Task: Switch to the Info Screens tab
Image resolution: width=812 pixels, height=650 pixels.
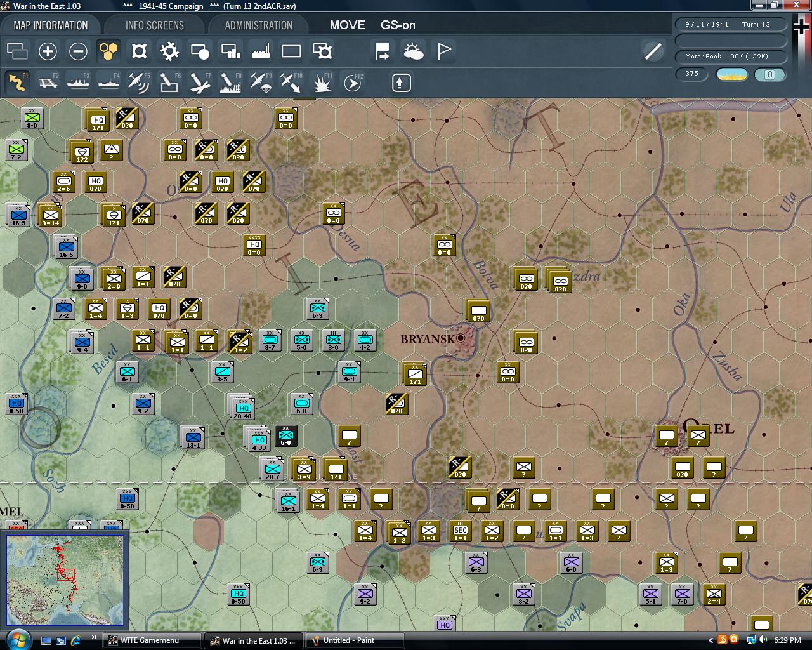Action: click(x=154, y=25)
